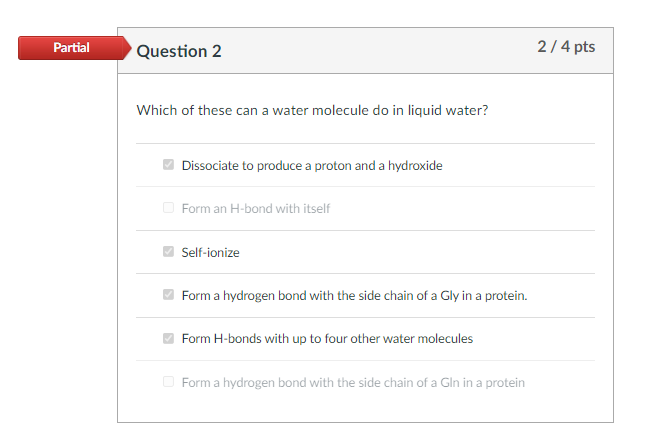The image size is (661, 448).
Task: Click the 'Form an H-bond with itself' text
Action: click(256, 208)
